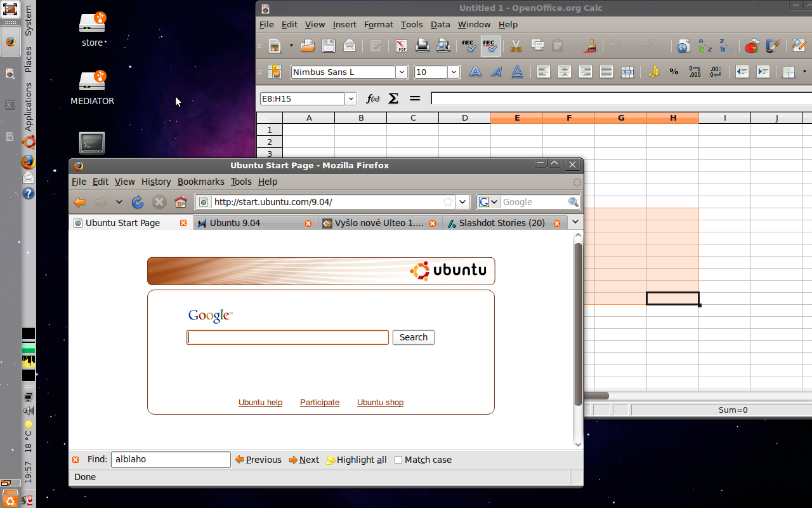Open the Font Name dropdown in Calc
This screenshot has width=812, height=508.
pos(402,72)
